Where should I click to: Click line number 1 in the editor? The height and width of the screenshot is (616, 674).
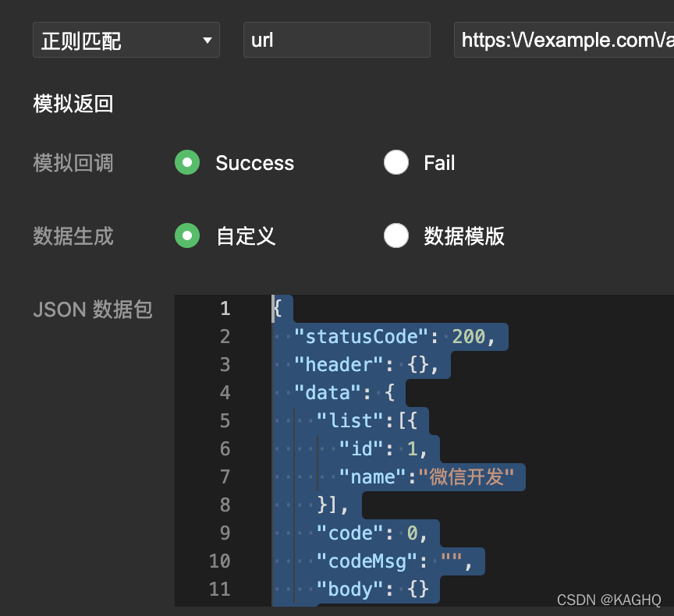pyautogui.click(x=225, y=309)
